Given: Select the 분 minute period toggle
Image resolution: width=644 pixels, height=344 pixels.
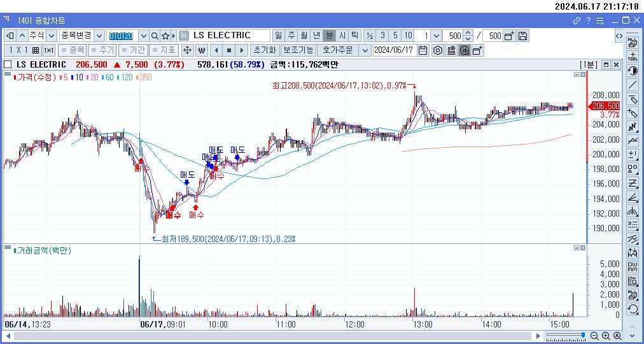Looking at the screenshot, I should (330, 36).
